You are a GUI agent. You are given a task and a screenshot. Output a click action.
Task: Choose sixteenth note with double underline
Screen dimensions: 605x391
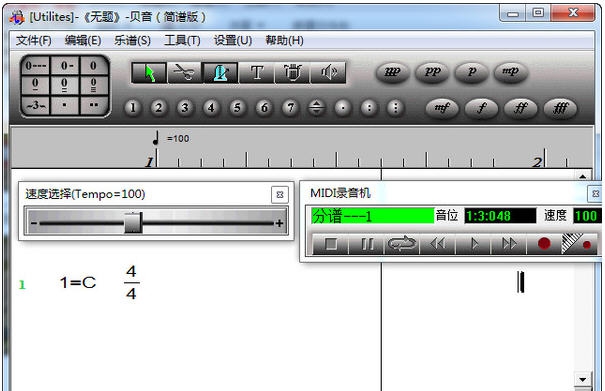(x=65, y=85)
